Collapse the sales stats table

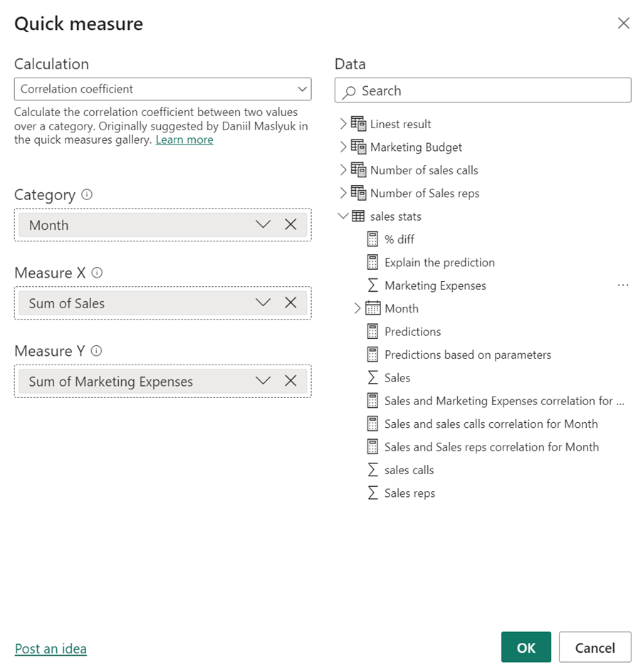(x=344, y=216)
